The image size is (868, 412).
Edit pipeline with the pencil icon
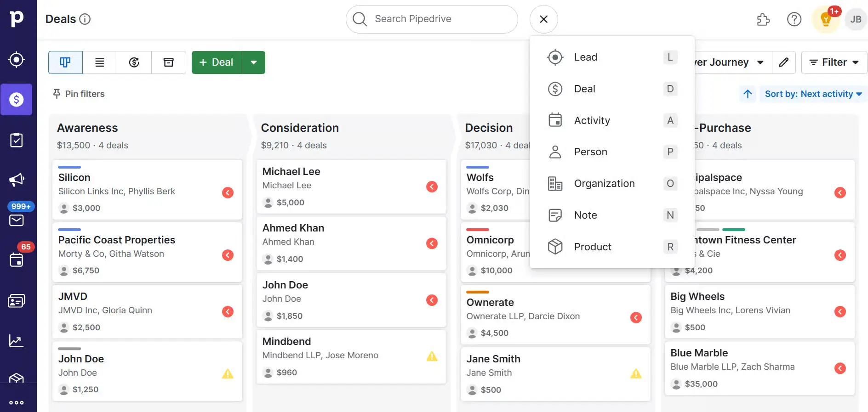[x=784, y=62]
